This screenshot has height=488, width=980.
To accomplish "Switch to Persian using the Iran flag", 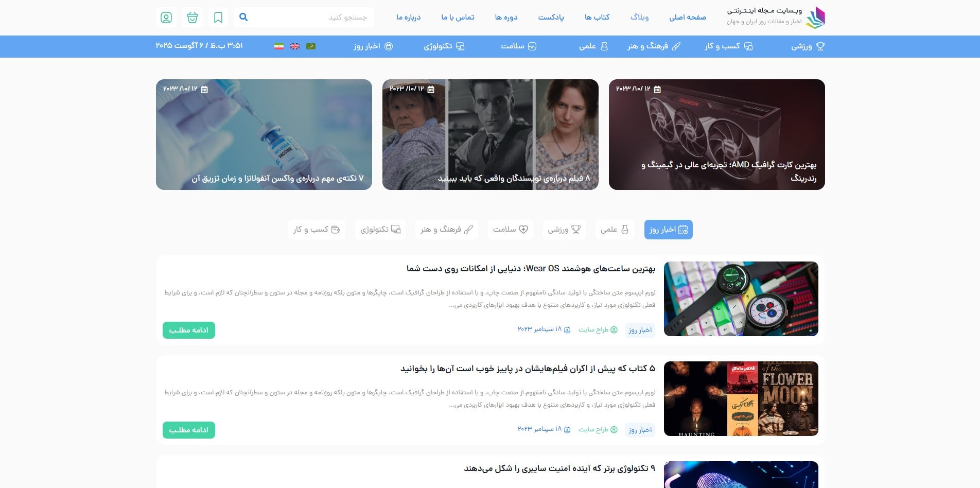I will tap(278, 46).
